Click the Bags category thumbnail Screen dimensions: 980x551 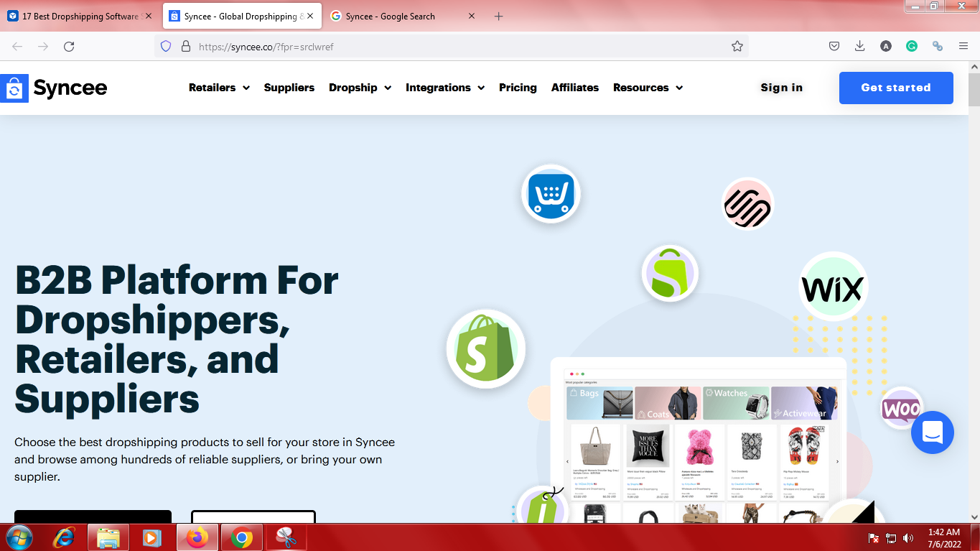coord(599,403)
